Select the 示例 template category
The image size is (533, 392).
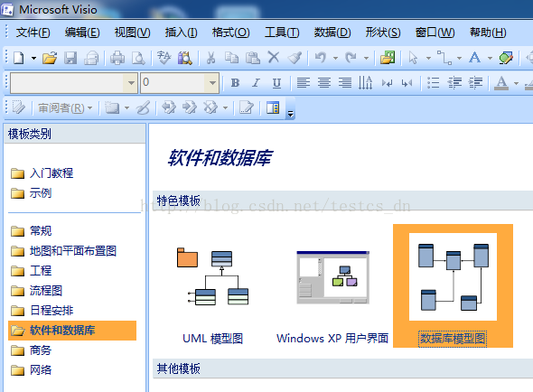click(31, 193)
